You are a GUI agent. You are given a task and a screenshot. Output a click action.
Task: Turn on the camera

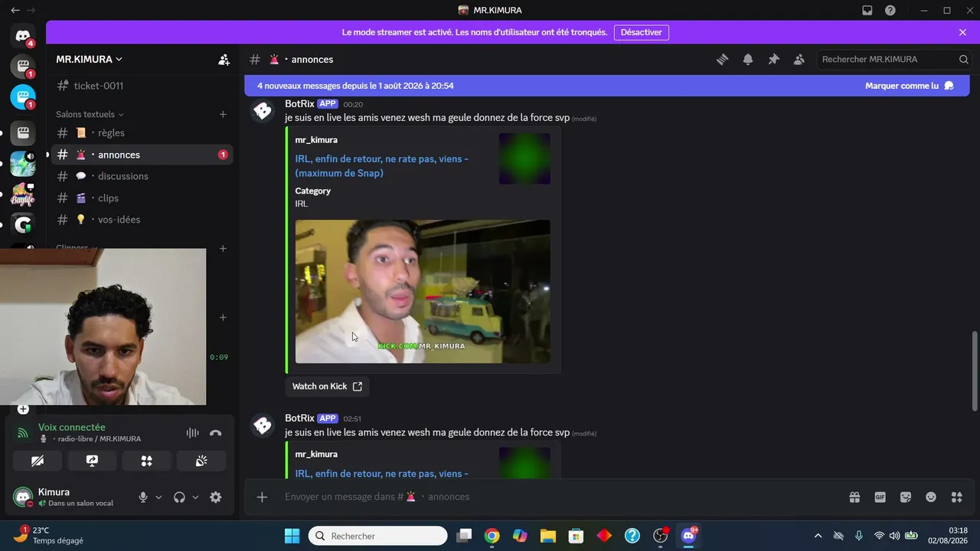coord(38,461)
